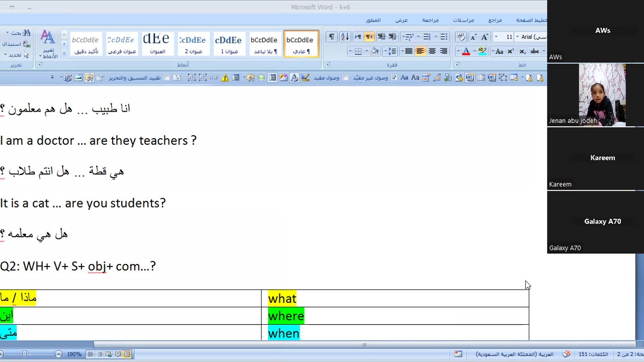Center the paragraph text
Viewport: 644px width, 362px height.
tap(432, 51)
